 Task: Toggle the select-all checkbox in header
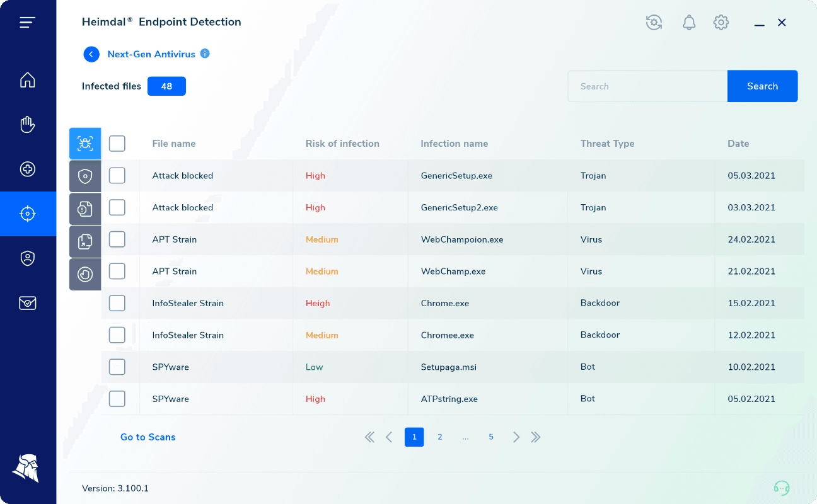[117, 144]
